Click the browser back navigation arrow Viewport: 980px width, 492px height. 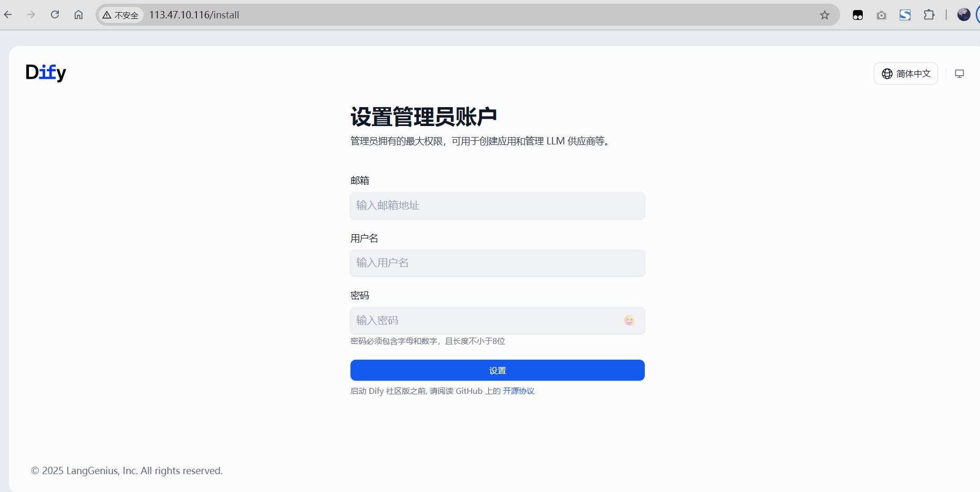click(x=8, y=14)
